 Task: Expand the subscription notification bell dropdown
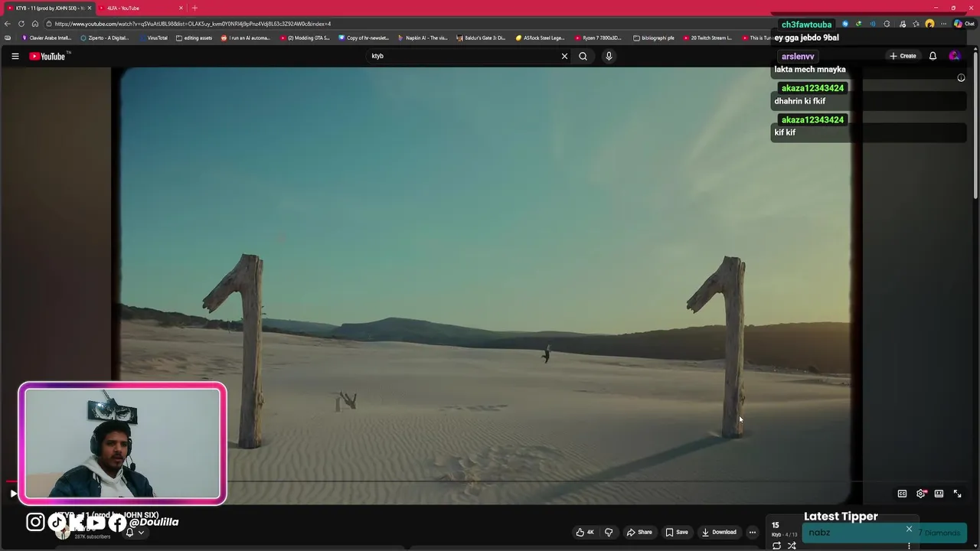(135, 532)
